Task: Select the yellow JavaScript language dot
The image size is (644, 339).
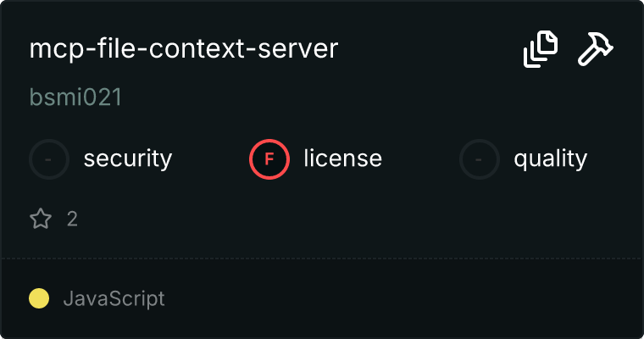Action: (x=39, y=298)
